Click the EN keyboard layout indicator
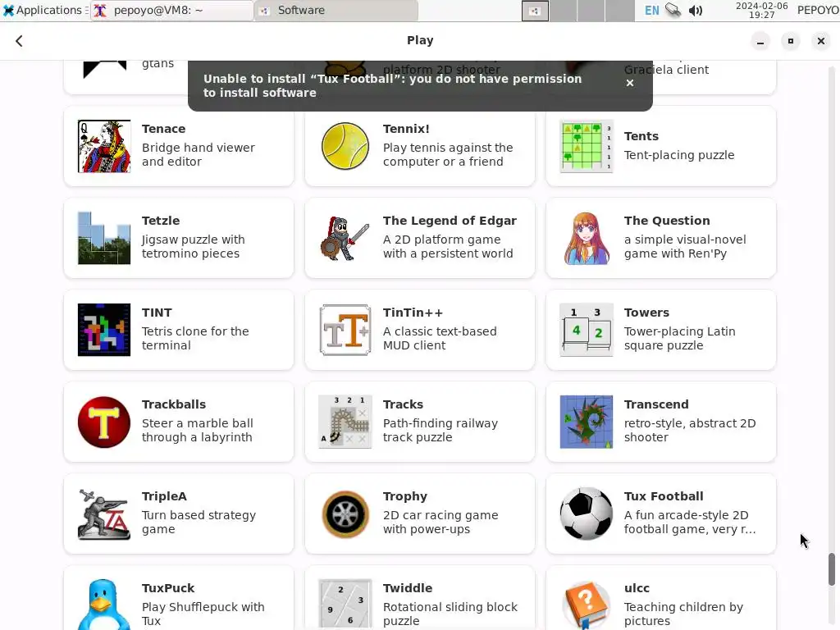The height and width of the screenshot is (630, 840). coord(651,10)
